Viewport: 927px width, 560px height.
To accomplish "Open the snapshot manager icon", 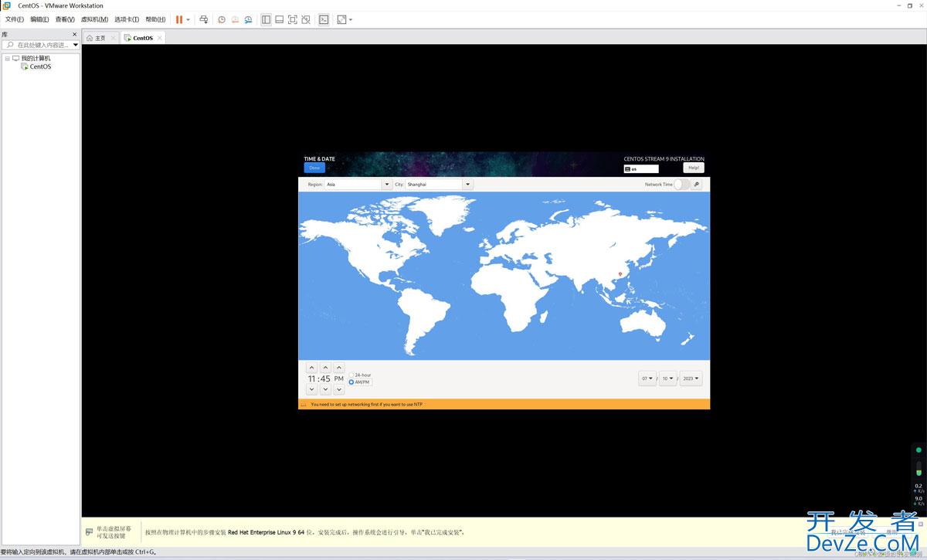I will pyautogui.click(x=248, y=19).
